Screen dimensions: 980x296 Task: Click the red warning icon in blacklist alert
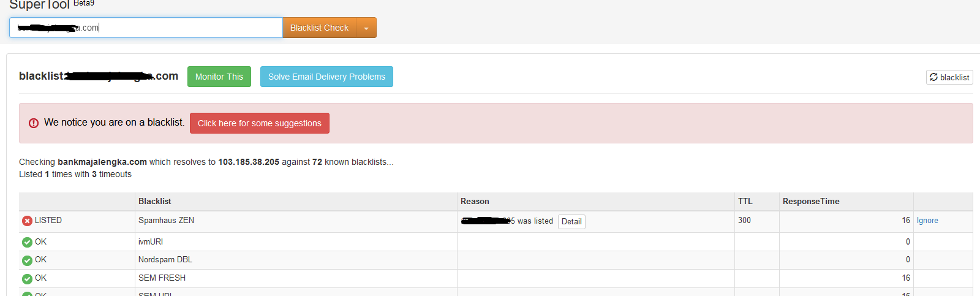pos(34,123)
